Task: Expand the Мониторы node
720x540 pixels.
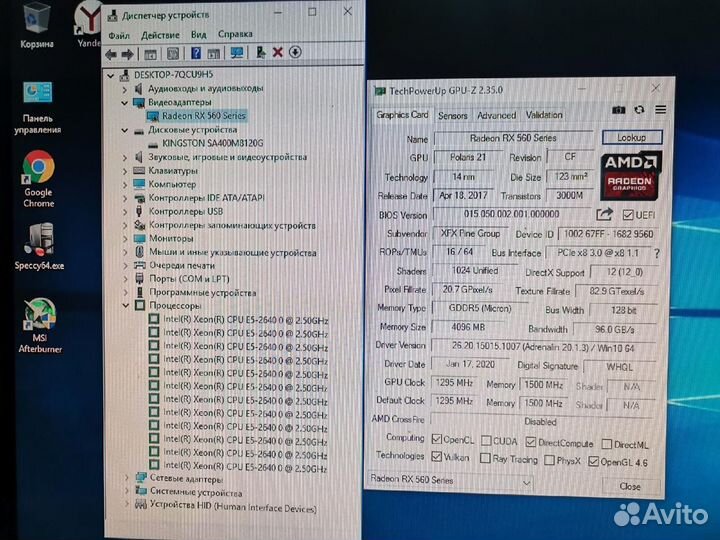Action: coord(124,239)
